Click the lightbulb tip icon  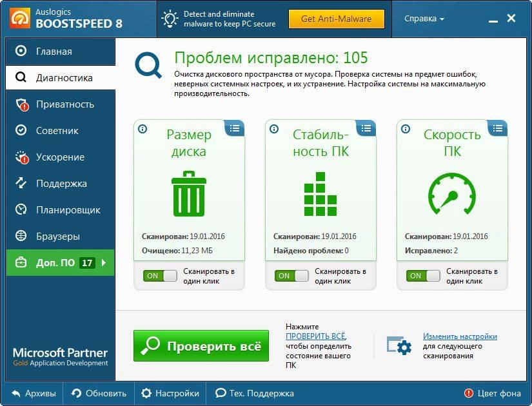(170, 19)
